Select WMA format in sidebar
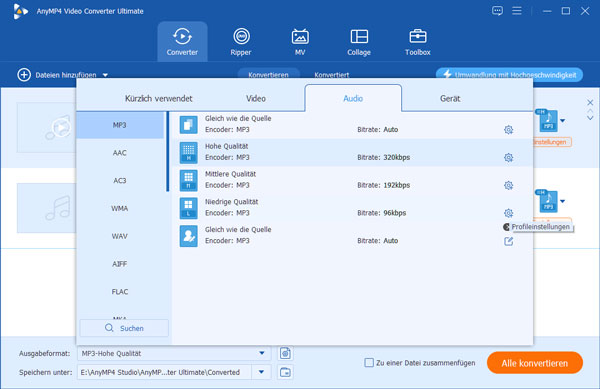The width and height of the screenshot is (600, 389). pyautogui.click(x=120, y=208)
